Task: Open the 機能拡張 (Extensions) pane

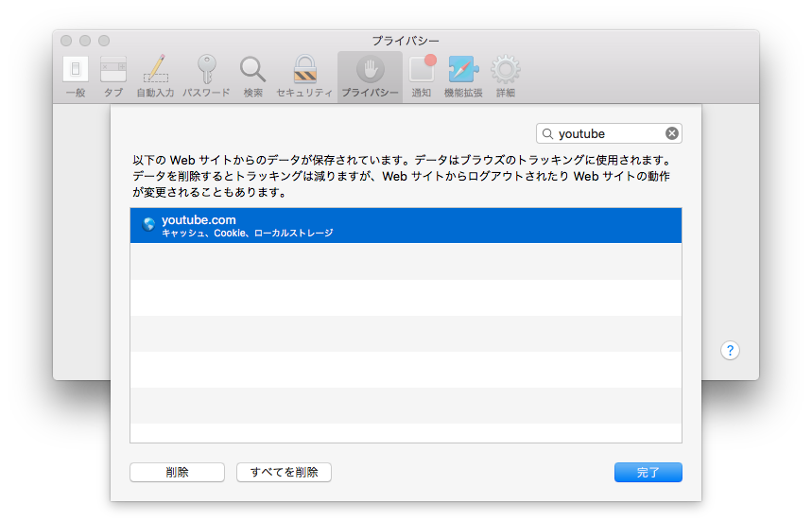Action: coord(463,77)
